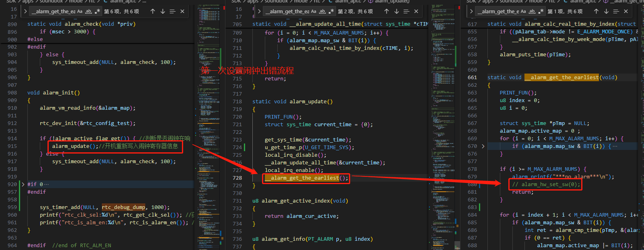Close the right editor's find widget

(x=626, y=11)
